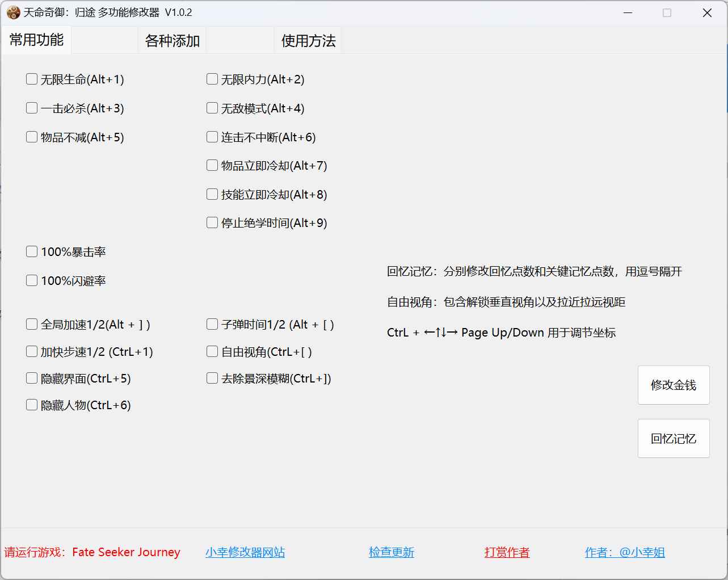The height and width of the screenshot is (580, 728).
Task: Switch to the 各种添加 tab
Action: (x=171, y=40)
